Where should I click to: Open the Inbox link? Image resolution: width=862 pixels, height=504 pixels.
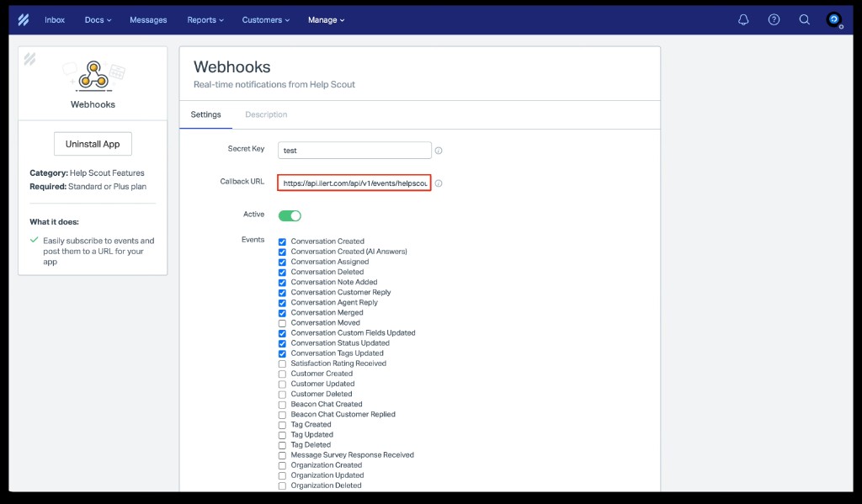55,19
